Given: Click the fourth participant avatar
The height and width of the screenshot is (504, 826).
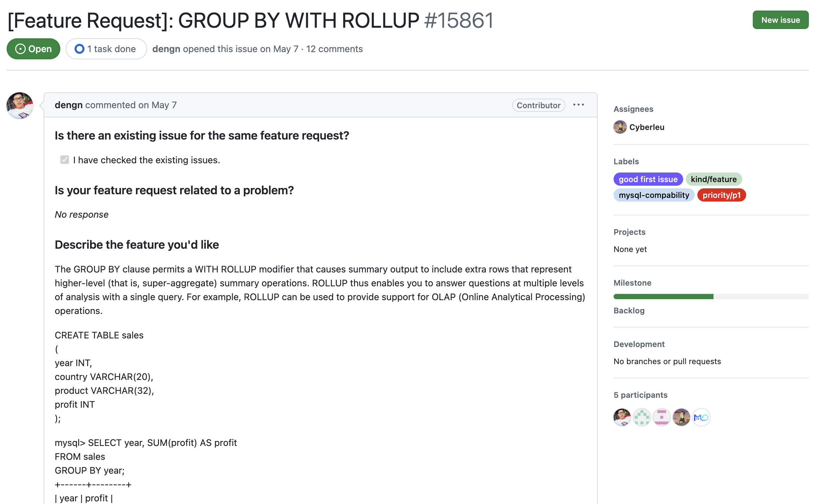Looking at the screenshot, I should pos(681,417).
